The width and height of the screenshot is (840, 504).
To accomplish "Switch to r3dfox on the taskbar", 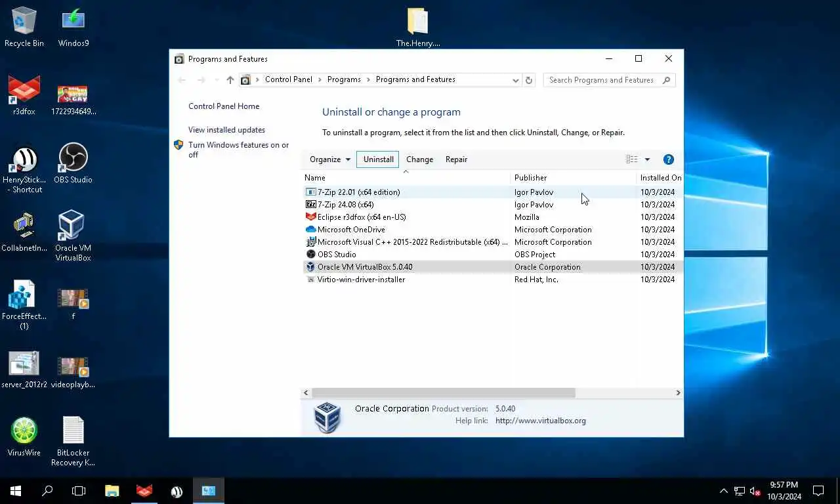I will tap(144, 490).
